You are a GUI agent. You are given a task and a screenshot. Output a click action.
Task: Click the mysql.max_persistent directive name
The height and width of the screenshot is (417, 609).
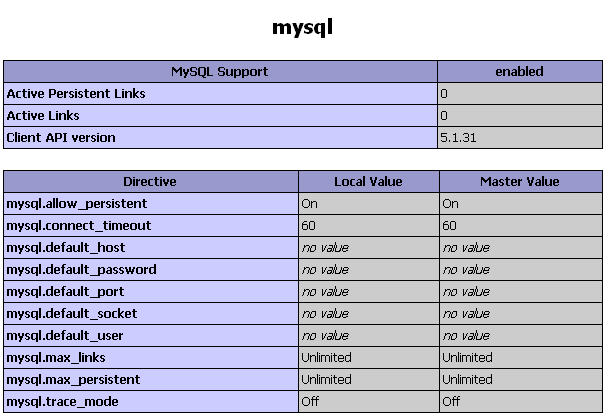[x=73, y=380]
